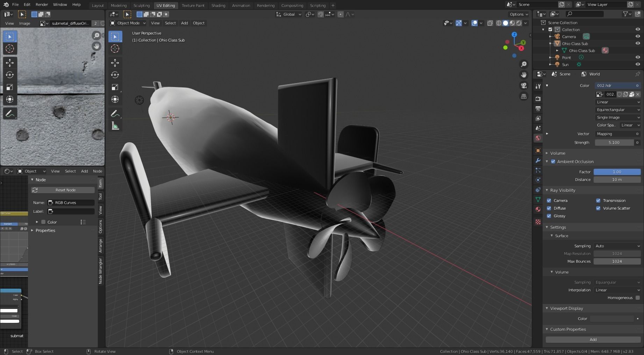Image resolution: width=644 pixels, height=355 pixels.
Task: Collapse the Ray Visibility panel
Action: (563, 190)
